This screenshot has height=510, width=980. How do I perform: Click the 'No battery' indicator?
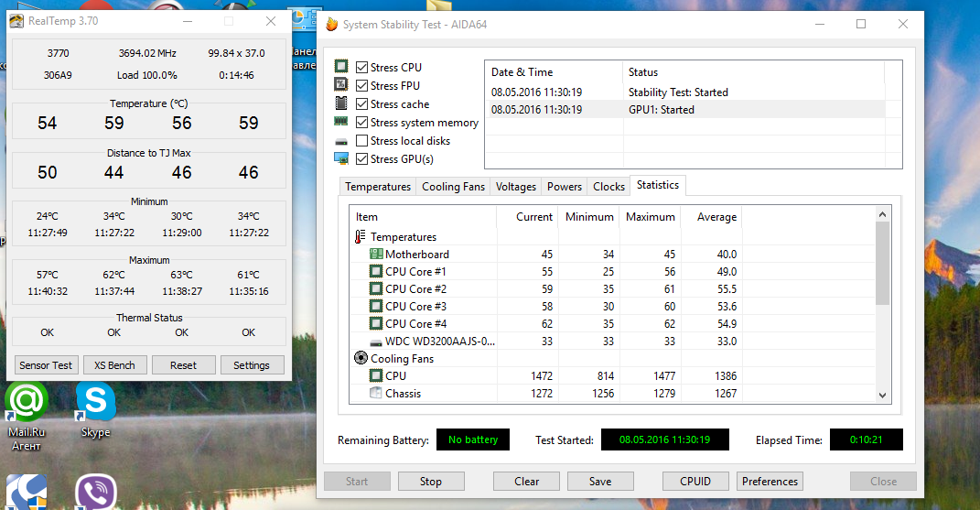click(x=472, y=439)
